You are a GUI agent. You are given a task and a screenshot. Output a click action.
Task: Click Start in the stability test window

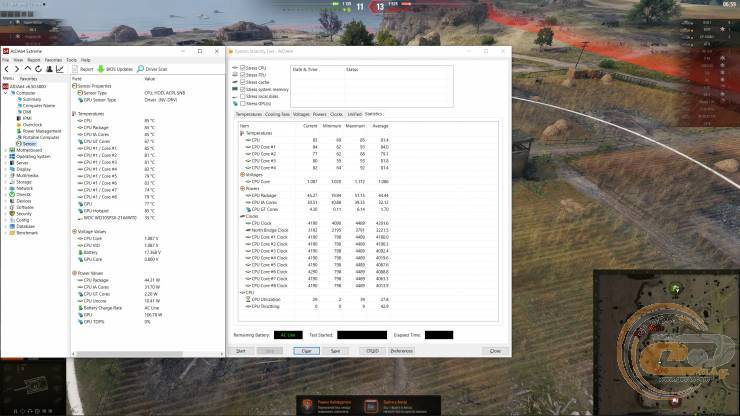[241, 351]
